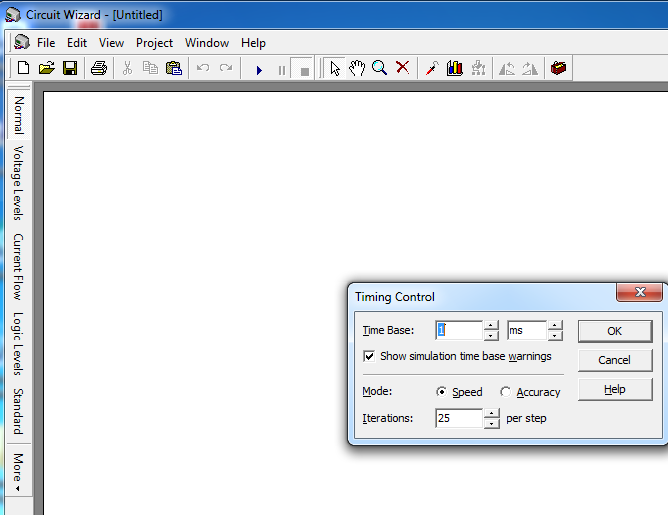Viewport: 668px width, 515px height.
Task: Open the Project menu
Action: point(154,43)
